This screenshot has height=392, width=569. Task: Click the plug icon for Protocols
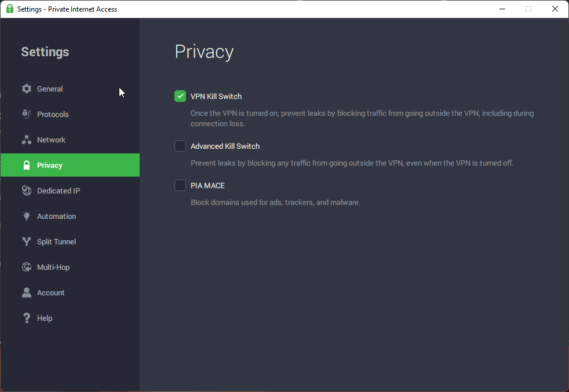click(27, 114)
